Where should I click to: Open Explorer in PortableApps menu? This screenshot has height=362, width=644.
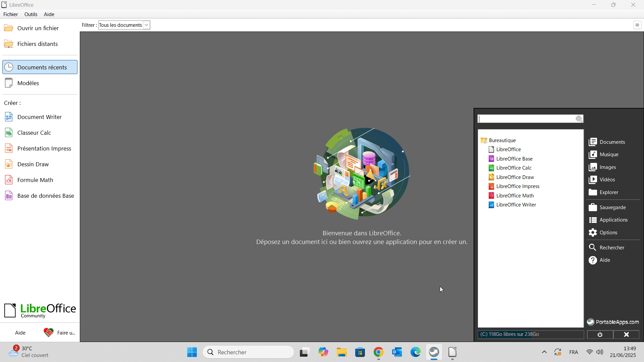(603, 192)
